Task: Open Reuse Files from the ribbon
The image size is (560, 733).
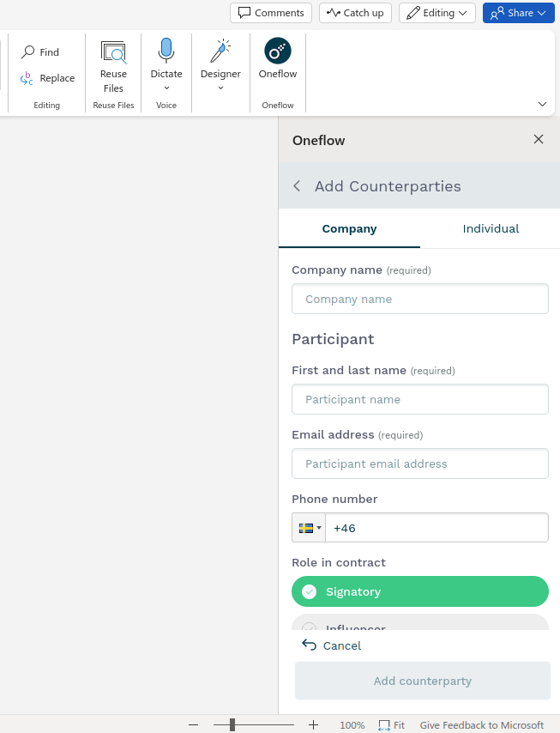Action: coord(113,67)
